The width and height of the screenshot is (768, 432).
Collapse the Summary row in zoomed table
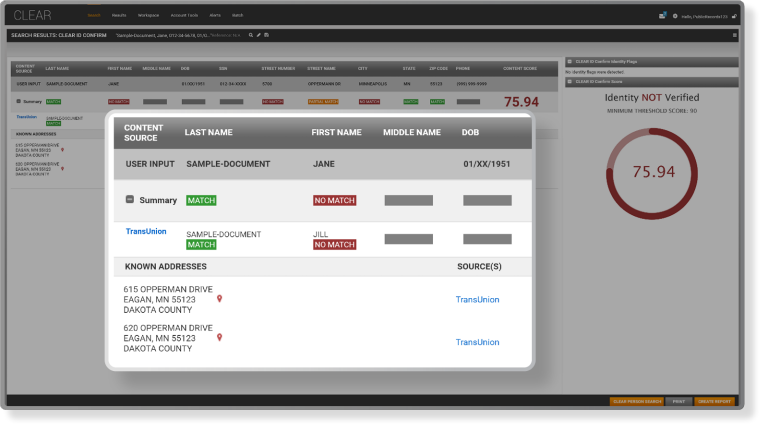[x=130, y=200]
